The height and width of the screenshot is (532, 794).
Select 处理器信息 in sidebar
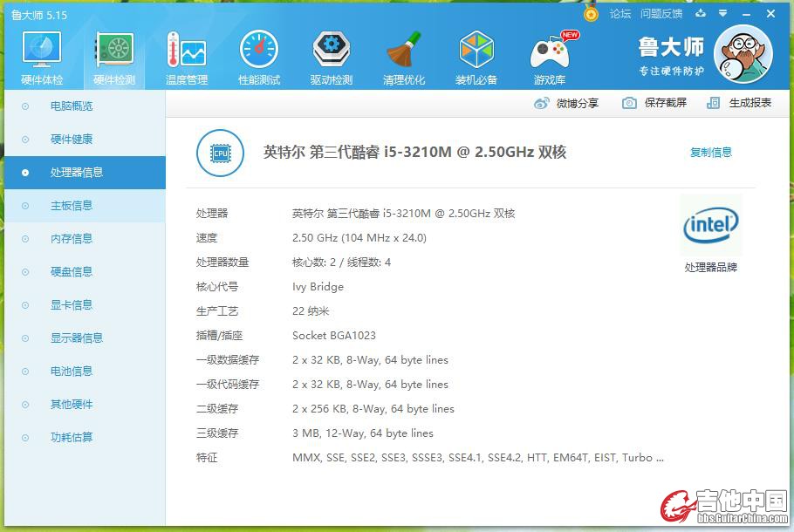click(x=86, y=173)
